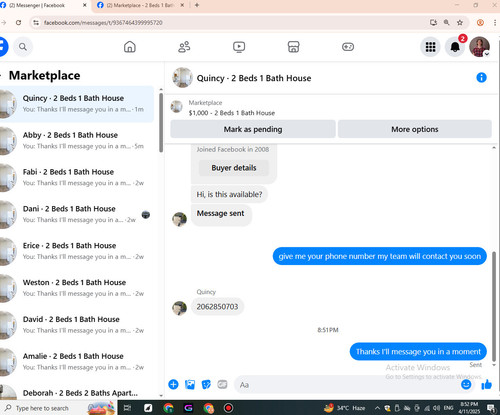Screen dimensions: 500x415
Task: Open Weston - 2 Beds 1 Bath House chat
Action: (77, 288)
